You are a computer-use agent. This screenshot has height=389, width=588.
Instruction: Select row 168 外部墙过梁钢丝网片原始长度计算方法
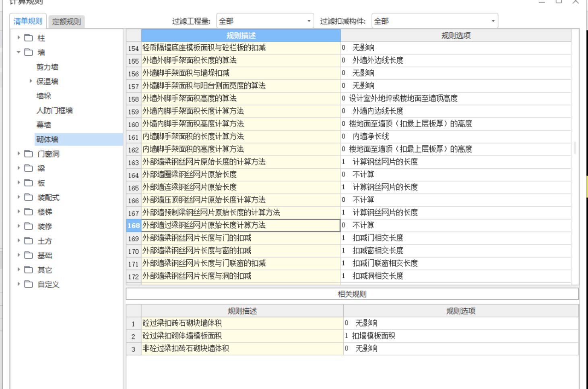pos(241,225)
